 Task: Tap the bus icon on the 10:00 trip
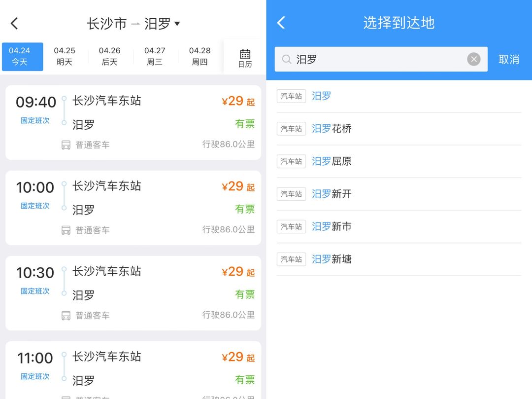click(66, 230)
